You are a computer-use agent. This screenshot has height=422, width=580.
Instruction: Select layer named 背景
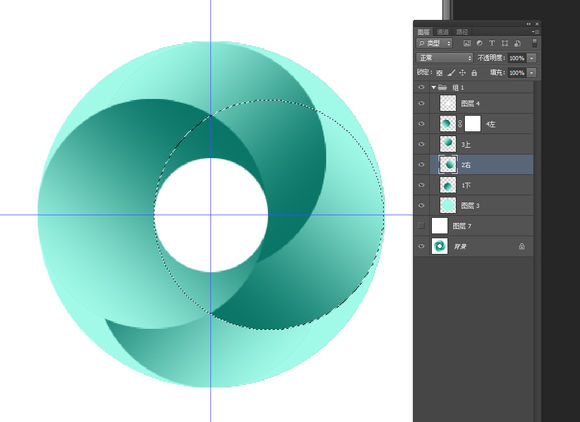pyautogui.click(x=460, y=247)
